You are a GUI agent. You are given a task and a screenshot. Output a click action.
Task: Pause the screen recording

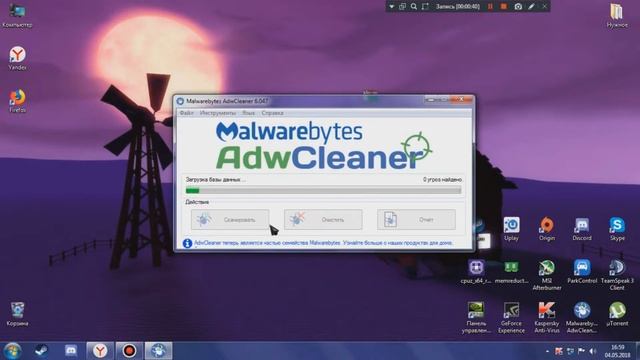point(490,7)
